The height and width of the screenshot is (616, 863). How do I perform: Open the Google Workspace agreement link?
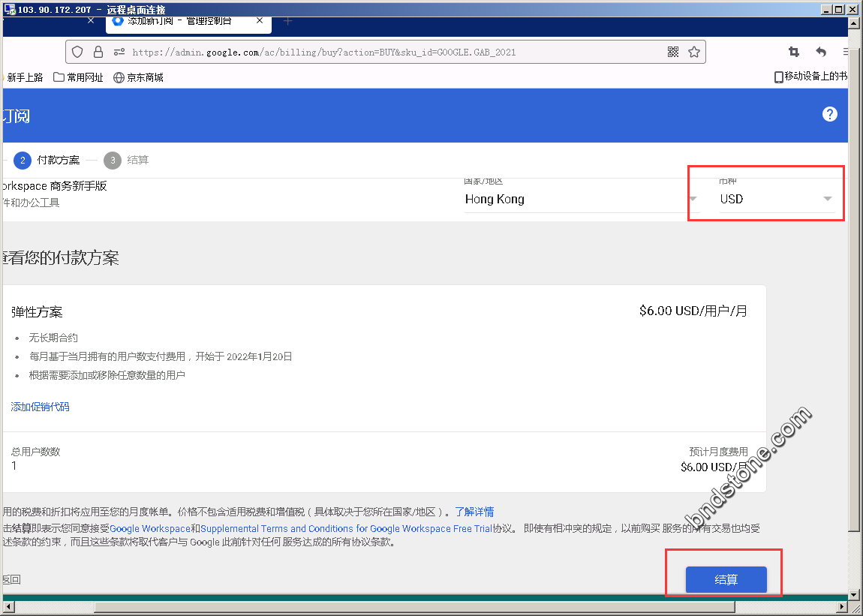tap(149, 528)
